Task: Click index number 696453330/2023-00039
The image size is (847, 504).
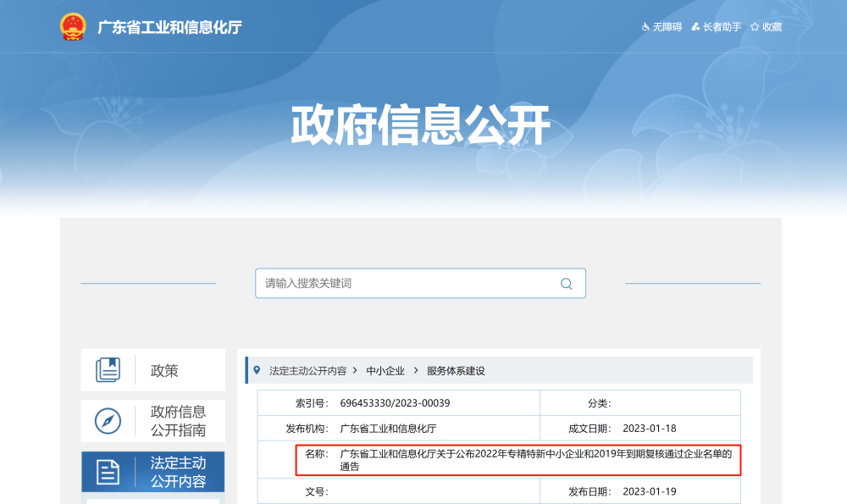Action: click(x=395, y=403)
